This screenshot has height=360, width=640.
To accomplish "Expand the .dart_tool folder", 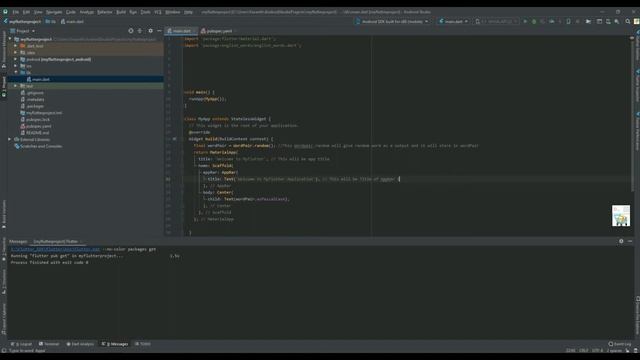I will click(x=16, y=46).
